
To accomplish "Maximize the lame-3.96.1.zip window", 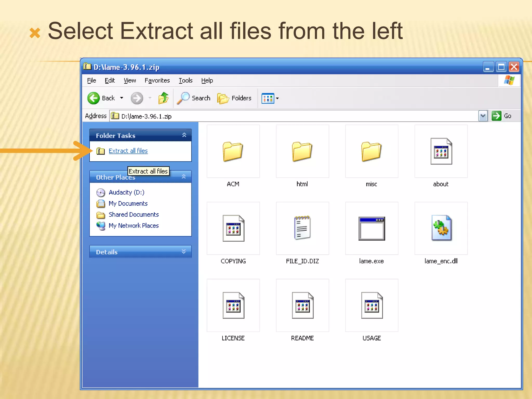I will tap(501, 67).
